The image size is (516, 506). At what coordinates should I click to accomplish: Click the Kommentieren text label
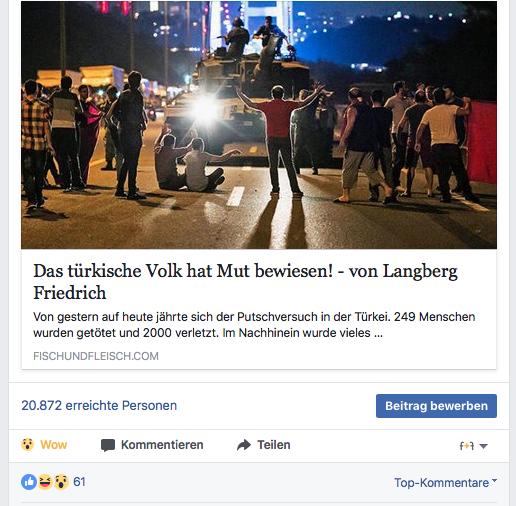click(x=162, y=445)
